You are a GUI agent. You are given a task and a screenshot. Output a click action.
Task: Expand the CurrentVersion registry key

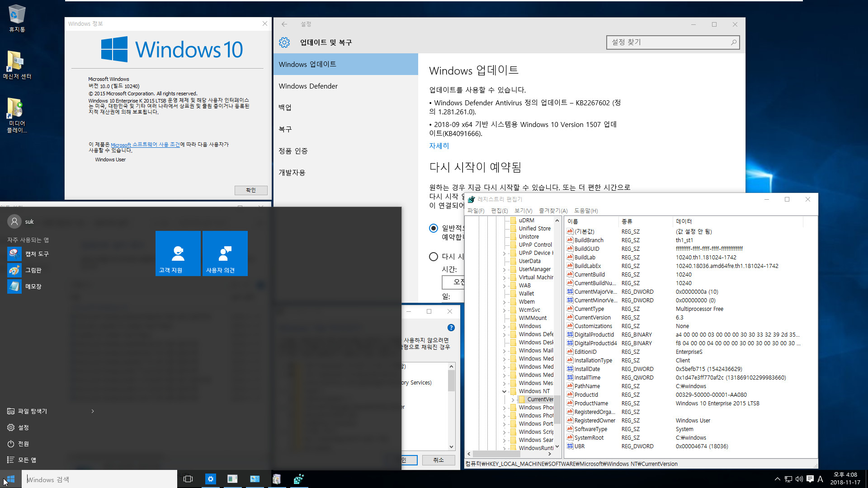click(513, 399)
